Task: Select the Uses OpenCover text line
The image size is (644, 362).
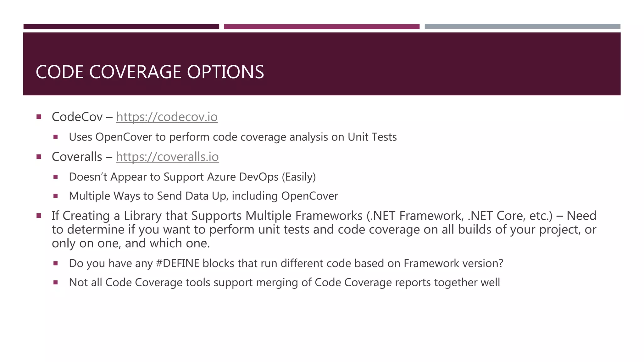Action: coord(233,137)
